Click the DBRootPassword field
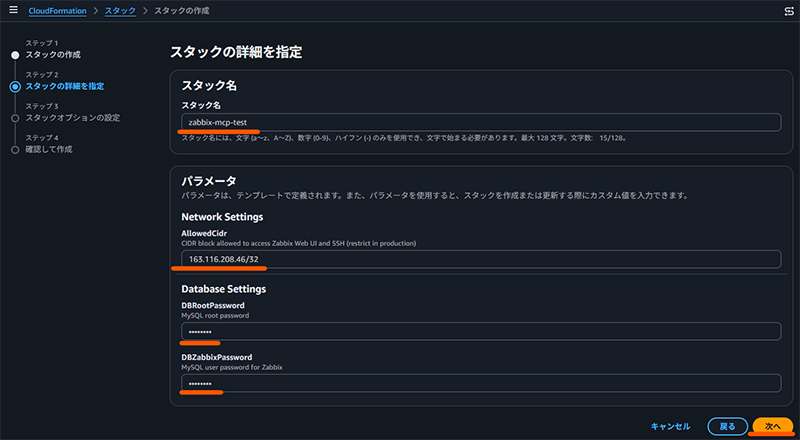 click(x=481, y=331)
